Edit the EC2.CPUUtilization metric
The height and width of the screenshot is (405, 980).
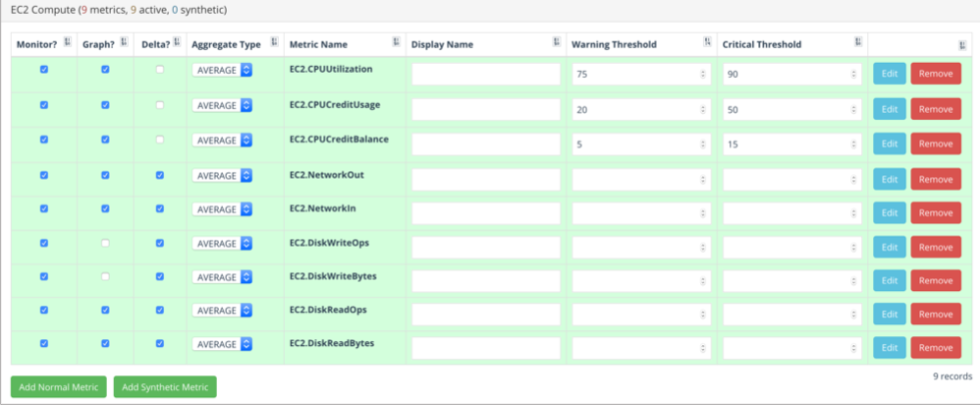[890, 74]
